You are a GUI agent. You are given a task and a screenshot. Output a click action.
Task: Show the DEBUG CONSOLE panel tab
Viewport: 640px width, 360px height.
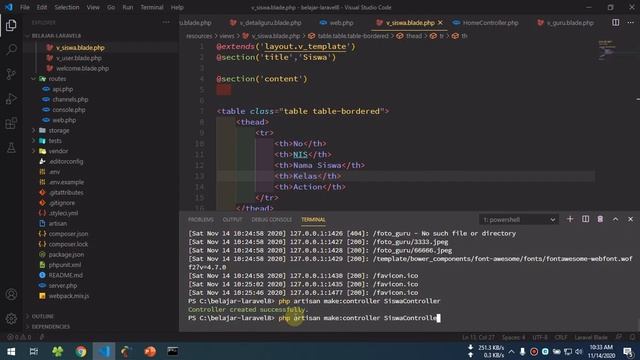[x=271, y=220]
